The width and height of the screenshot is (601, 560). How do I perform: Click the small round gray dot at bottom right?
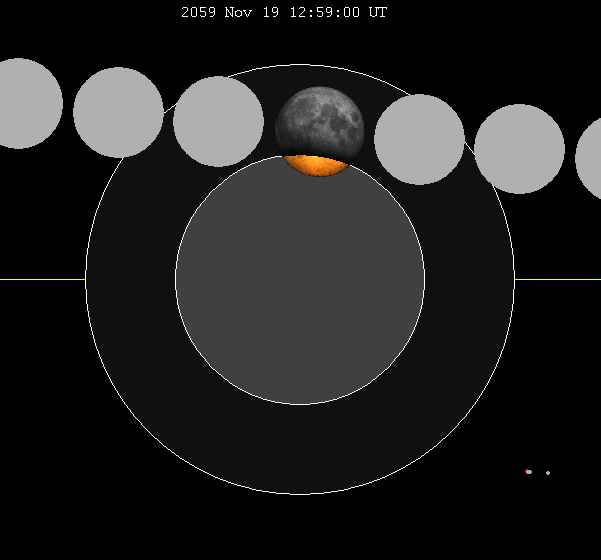coord(548,472)
